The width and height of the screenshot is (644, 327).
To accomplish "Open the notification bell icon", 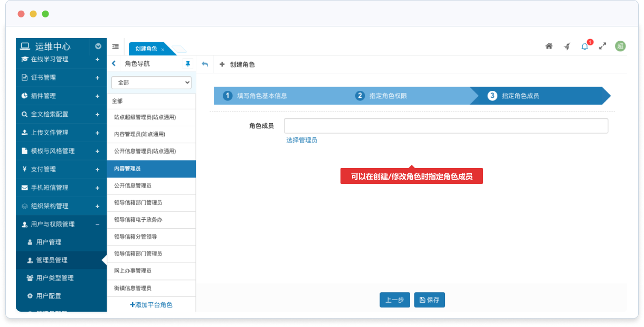I will point(584,46).
